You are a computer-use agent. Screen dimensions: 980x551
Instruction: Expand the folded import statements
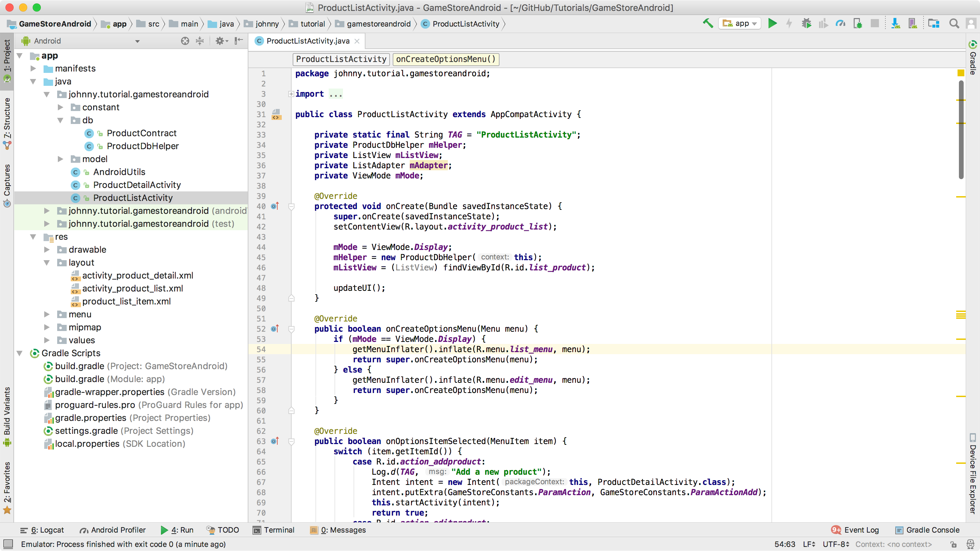291,94
